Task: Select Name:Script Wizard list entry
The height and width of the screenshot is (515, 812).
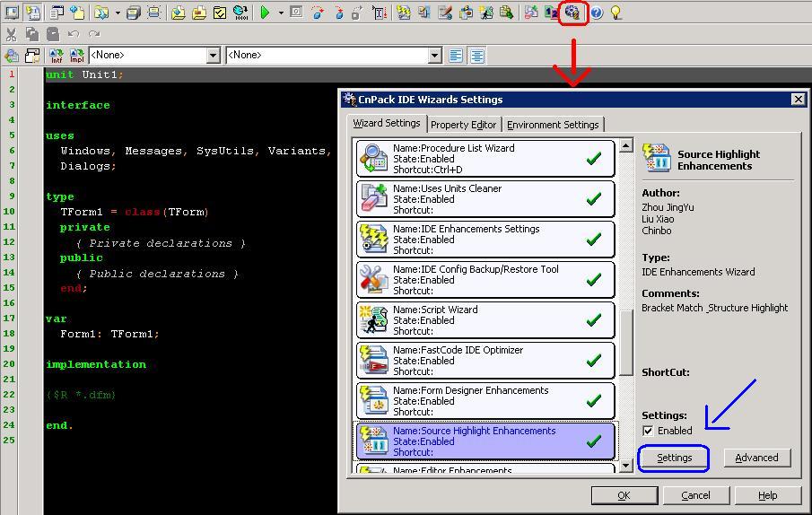Action: [485, 320]
